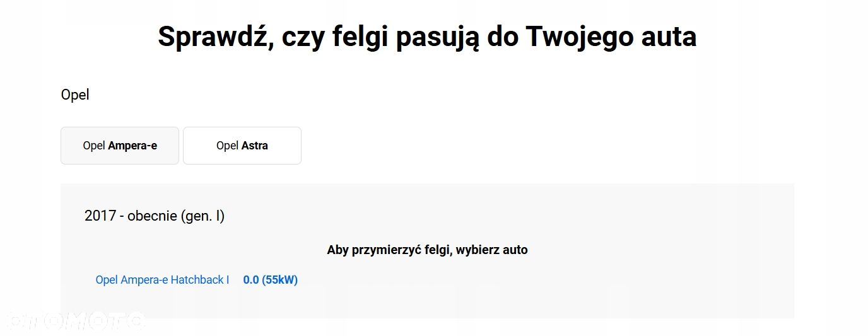Pick the bold Astra model button
Screen dimensions: 868x336
(x=255, y=146)
